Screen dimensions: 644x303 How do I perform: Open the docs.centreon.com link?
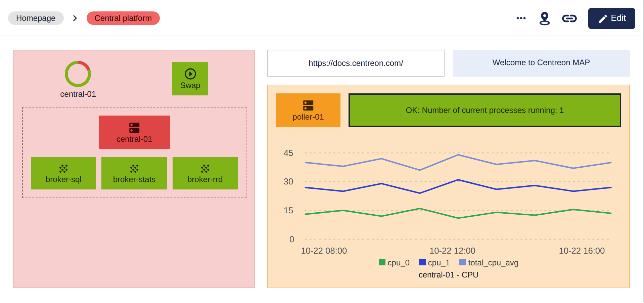[x=356, y=63]
